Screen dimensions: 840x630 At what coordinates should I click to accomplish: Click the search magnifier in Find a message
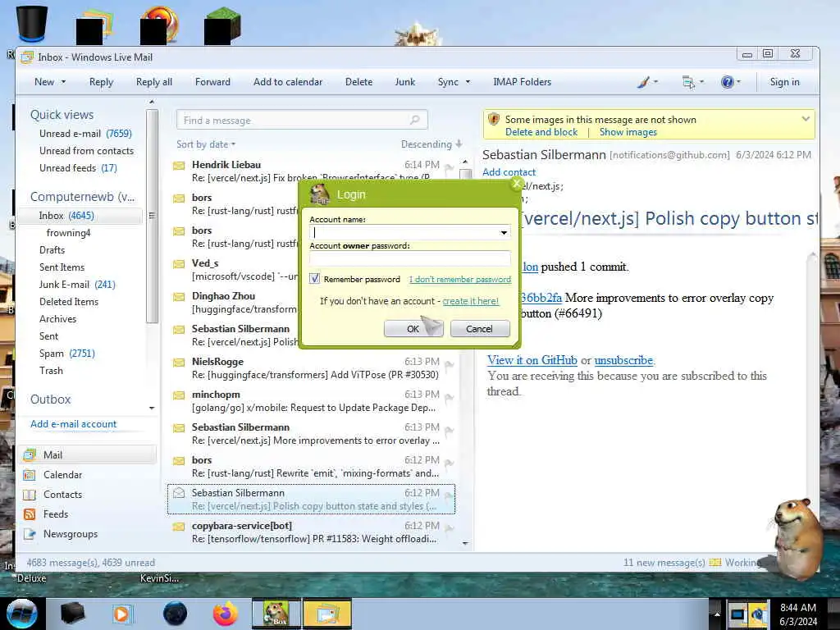[414, 120]
